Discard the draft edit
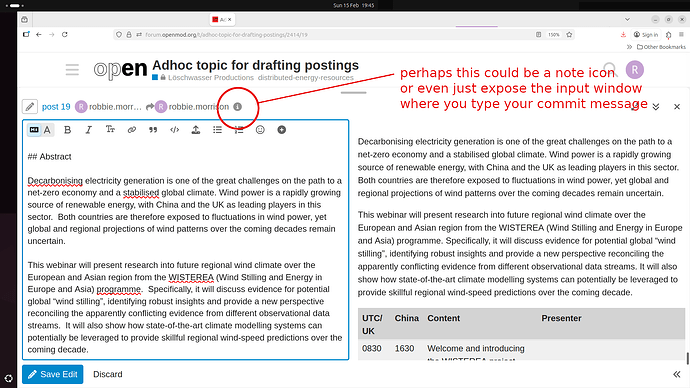Image resolution: width=690 pixels, height=388 pixels. click(108, 374)
